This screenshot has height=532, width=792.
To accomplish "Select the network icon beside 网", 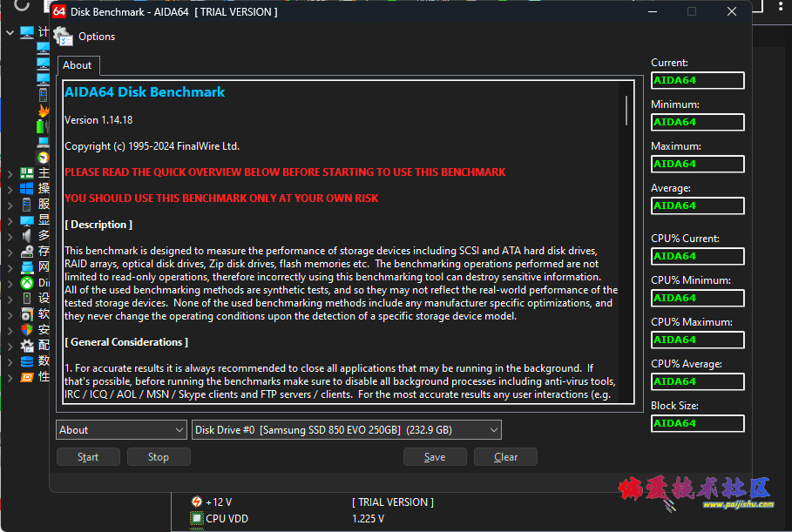I will 27,267.
